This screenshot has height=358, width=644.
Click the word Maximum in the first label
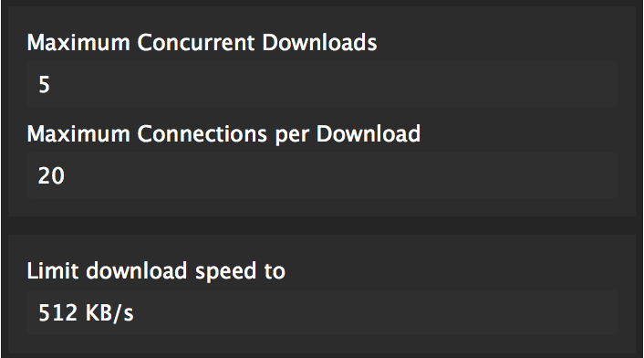tap(78, 42)
